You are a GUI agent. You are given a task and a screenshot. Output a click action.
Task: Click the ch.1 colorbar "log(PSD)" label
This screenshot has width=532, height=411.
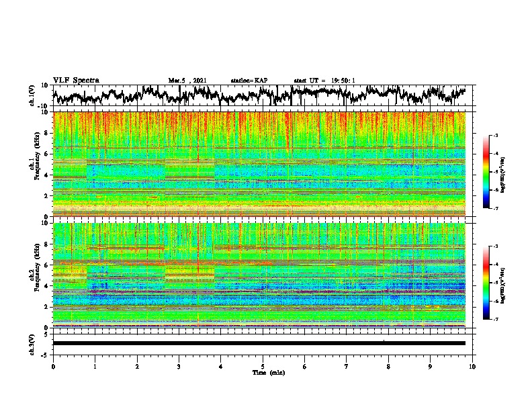pos(503,175)
